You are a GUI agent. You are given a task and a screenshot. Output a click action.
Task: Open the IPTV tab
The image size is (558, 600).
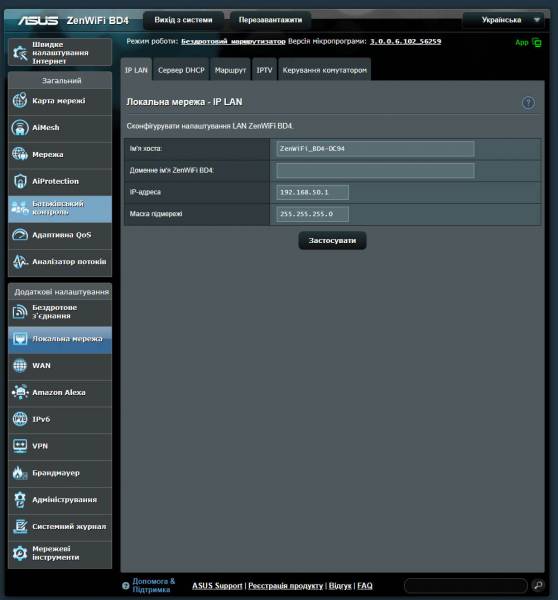(x=264, y=70)
